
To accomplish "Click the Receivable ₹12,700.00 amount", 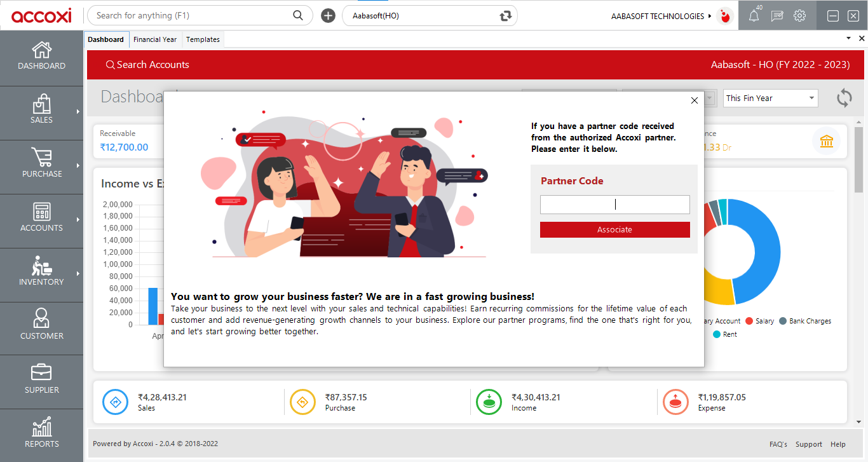I will click(x=124, y=147).
